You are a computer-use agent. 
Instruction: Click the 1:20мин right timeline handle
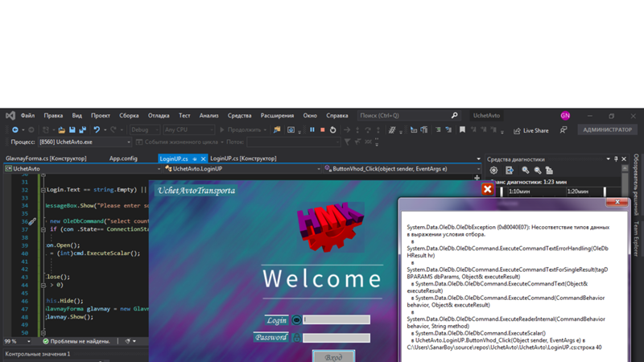tap(605, 191)
